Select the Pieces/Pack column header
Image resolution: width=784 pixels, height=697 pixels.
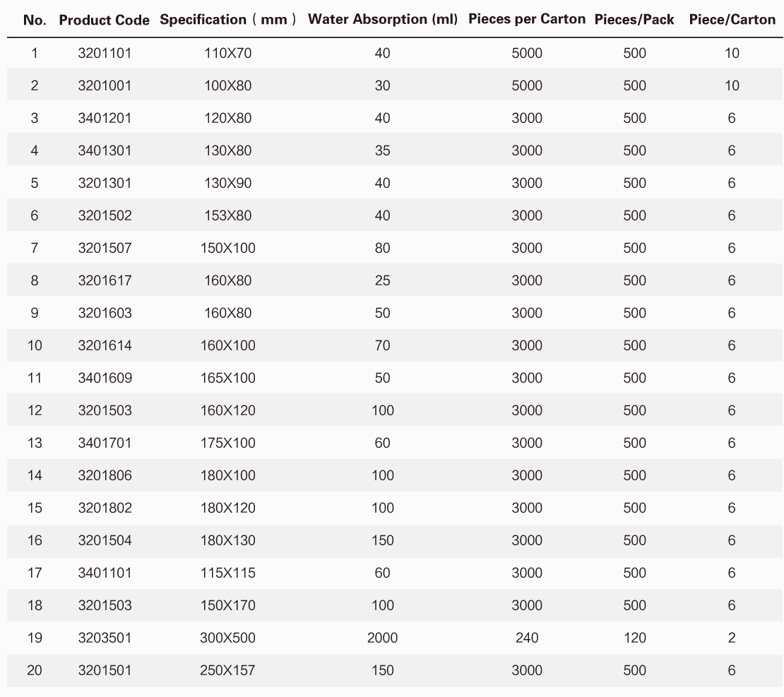[634, 20]
